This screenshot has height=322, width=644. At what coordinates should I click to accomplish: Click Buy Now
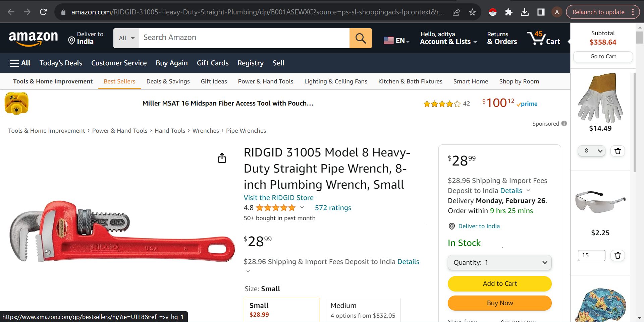(499, 303)
